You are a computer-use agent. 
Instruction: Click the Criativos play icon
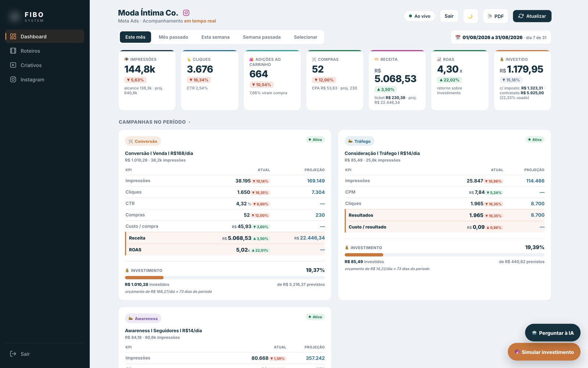(13, 65)
